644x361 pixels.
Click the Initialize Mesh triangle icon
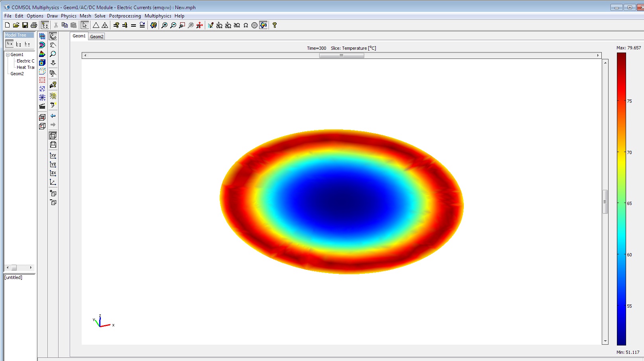point(96,25)
